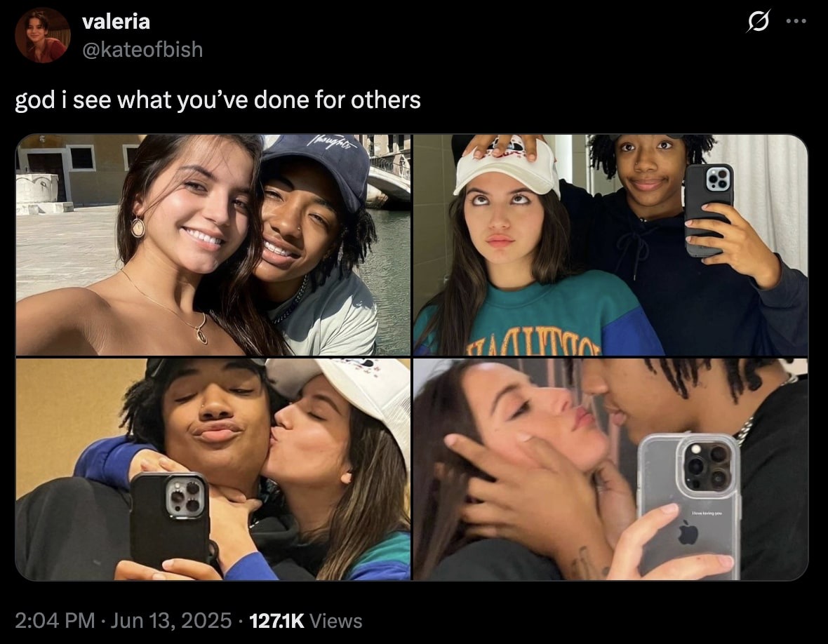Viewport: 828px width, 644px height.
Task: Click the 2:04 PM timestamp
Action: [x=55, y=621]
